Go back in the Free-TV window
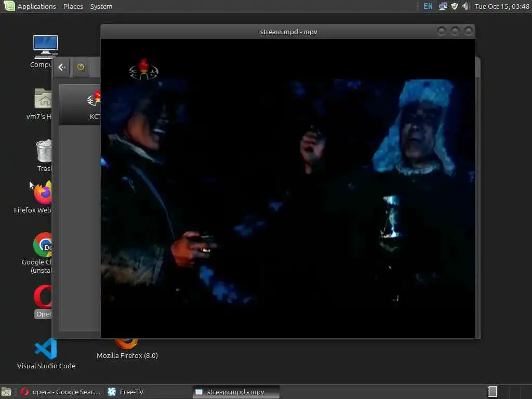The image size is (532, 399). point(61,67)
